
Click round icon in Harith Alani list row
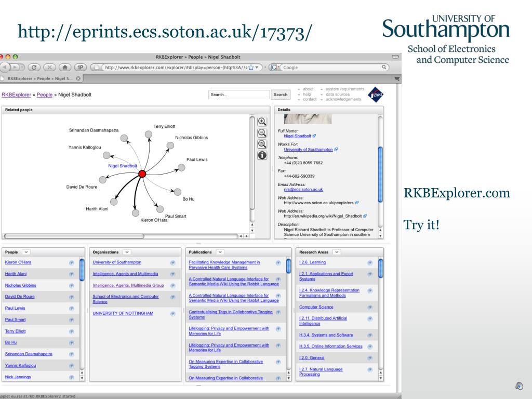click(71, 274)
